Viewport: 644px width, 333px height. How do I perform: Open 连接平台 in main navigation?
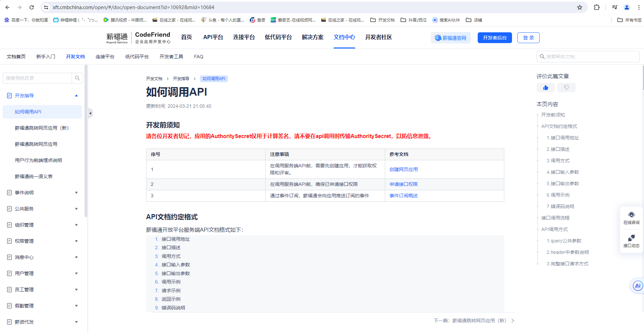point(244,37)
